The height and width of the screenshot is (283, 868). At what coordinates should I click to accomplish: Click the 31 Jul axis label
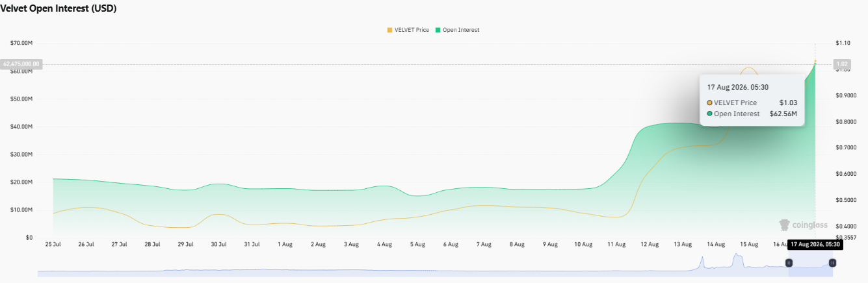(252, 245)
